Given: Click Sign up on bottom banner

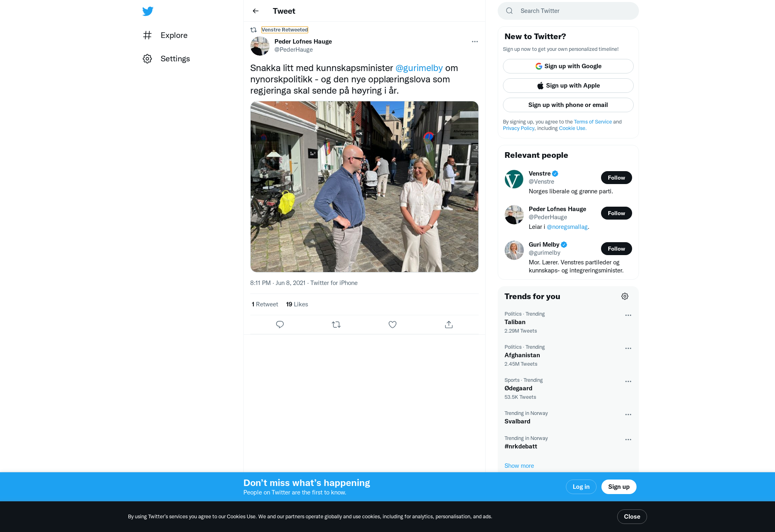Looking at the screenshot, I should click(x=619, y=487).
